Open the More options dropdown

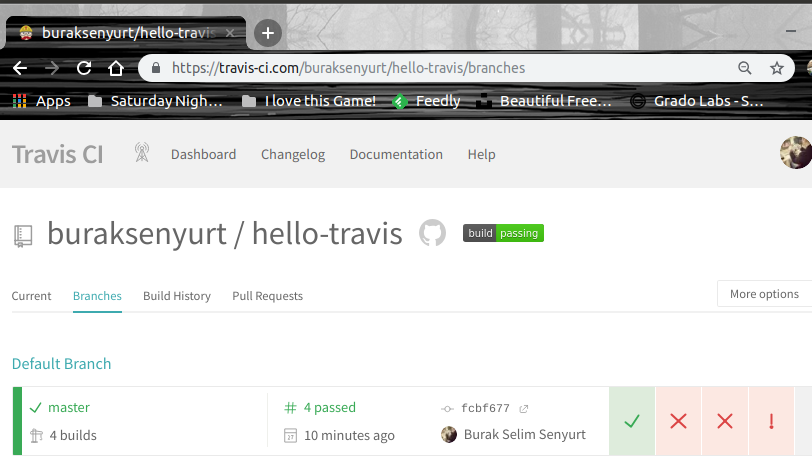[764, 294]
